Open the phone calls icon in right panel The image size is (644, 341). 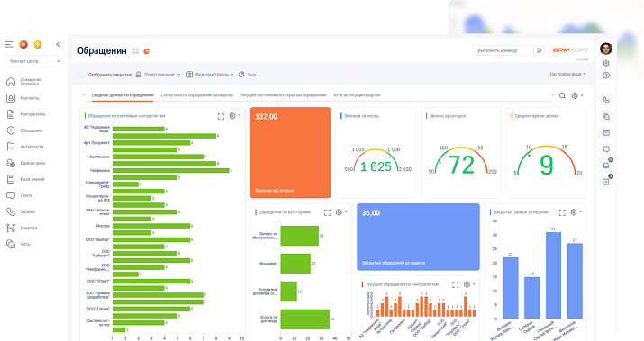tap(606, 100)
